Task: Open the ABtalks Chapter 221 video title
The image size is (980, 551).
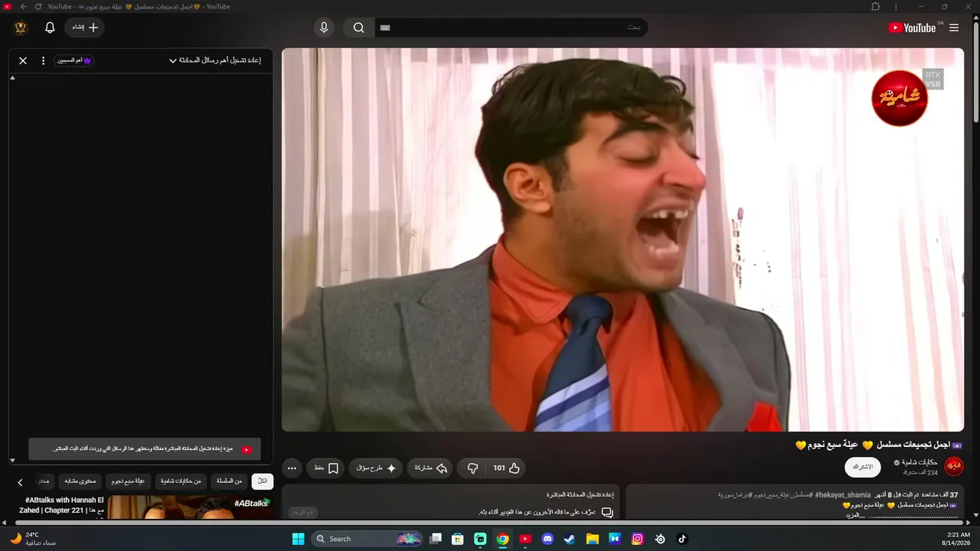Action: [x=61, y=505]
